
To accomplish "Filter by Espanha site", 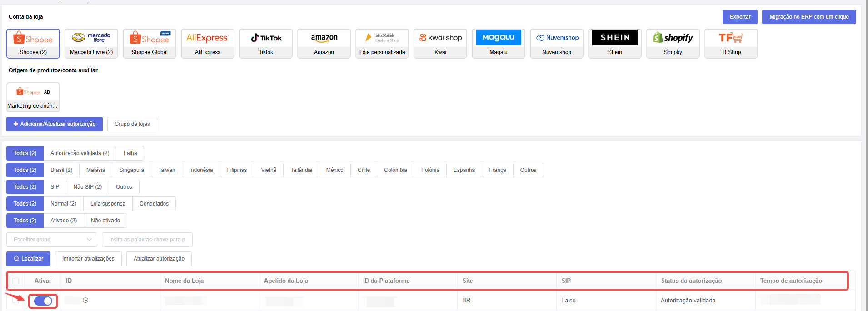I will [x=464, y=170].
